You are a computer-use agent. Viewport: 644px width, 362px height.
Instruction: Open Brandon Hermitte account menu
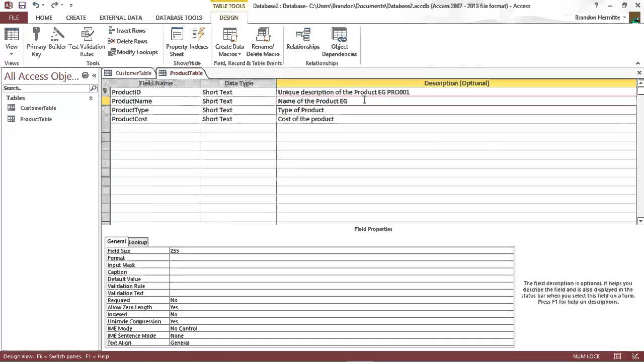tap(600, 18)
